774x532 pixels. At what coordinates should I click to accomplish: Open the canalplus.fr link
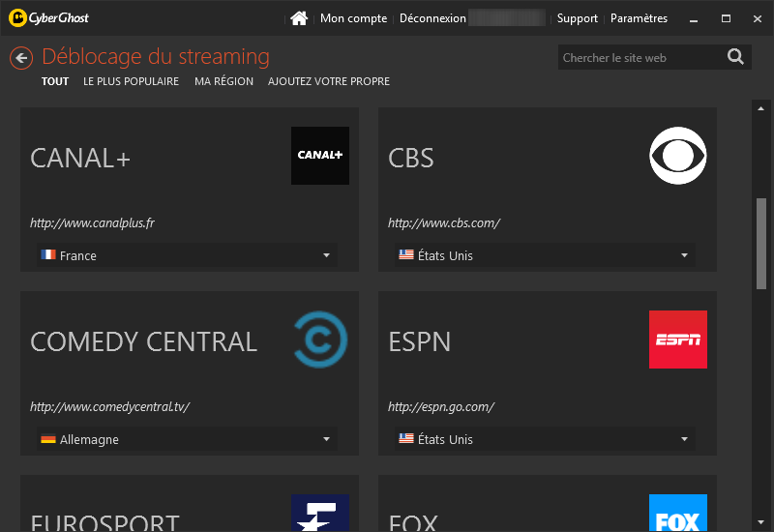[92, 223]
